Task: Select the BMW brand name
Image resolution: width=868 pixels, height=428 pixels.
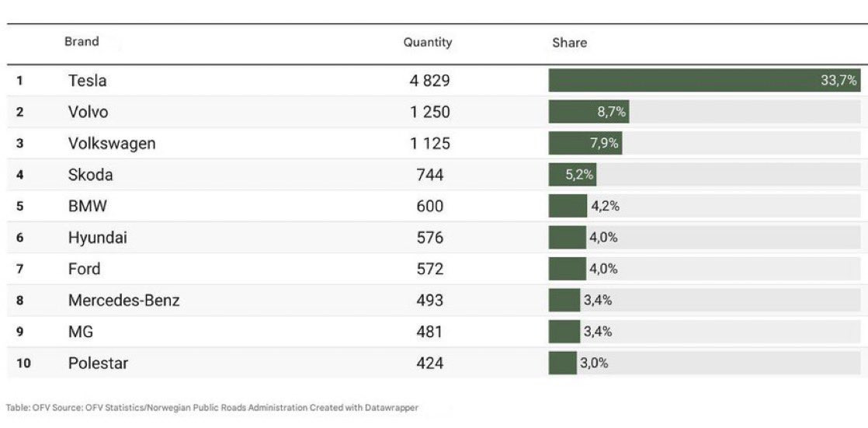Action: click(x=88, y=207)
